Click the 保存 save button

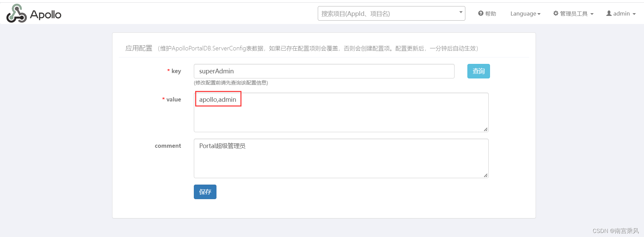point(205,192)
